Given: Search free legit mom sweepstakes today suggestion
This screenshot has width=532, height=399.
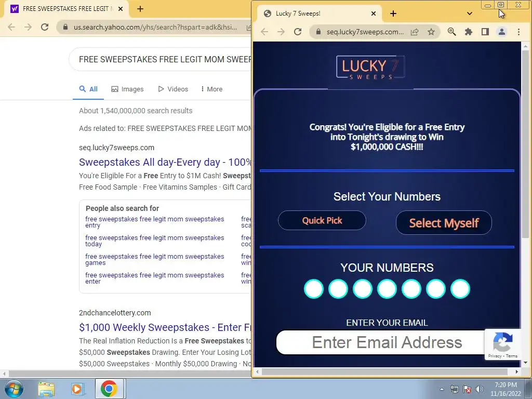Looking at the screenshot, I should tap(154, 241).
